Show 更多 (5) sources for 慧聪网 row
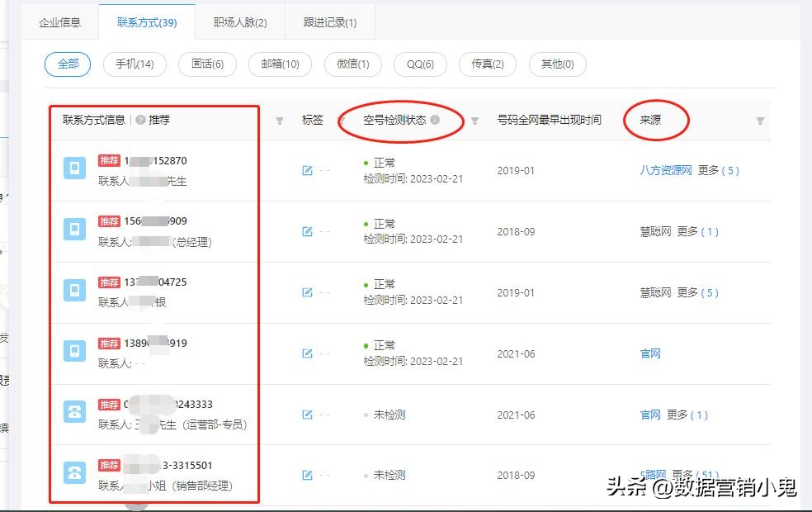Viewport: 812px width, 512px height. coord(697,293)
